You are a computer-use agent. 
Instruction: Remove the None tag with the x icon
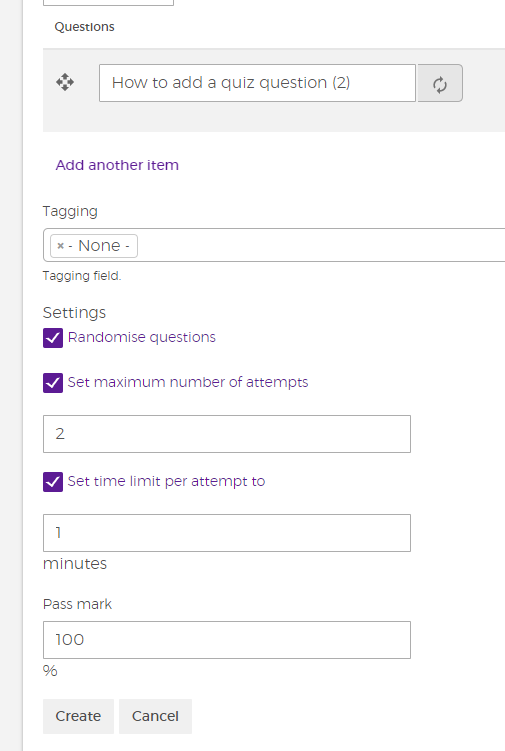(x=60, y=246)
